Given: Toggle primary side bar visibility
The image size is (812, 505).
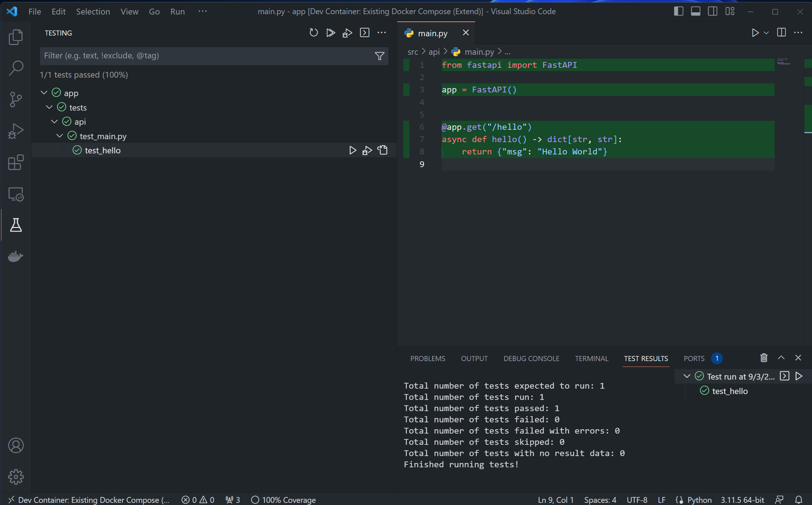Looking at the screenshot, I should coord(679,11).
